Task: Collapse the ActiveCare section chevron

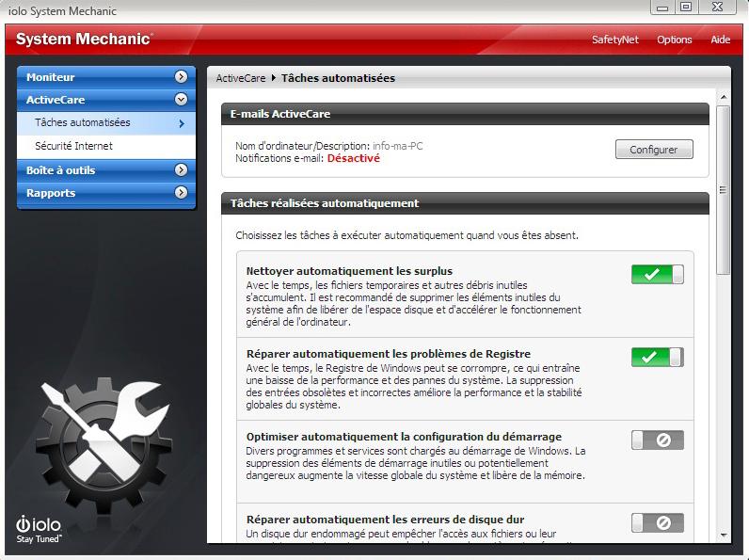Action: point(181,100)
